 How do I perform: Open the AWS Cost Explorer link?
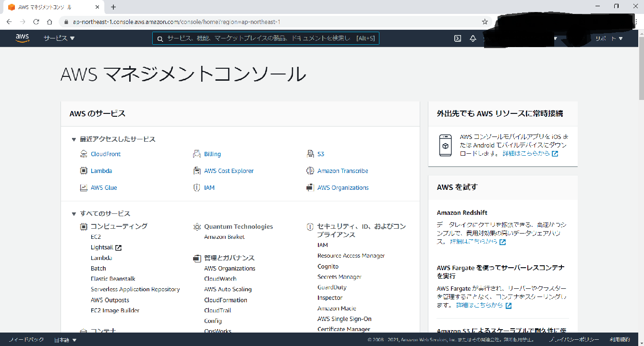(x=229, y=171)
